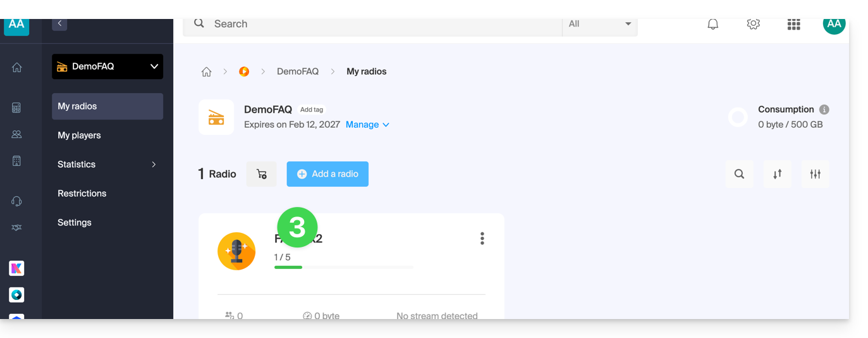
Task: Collapse the sidebar with the back chevron
Action: (59, 24)
